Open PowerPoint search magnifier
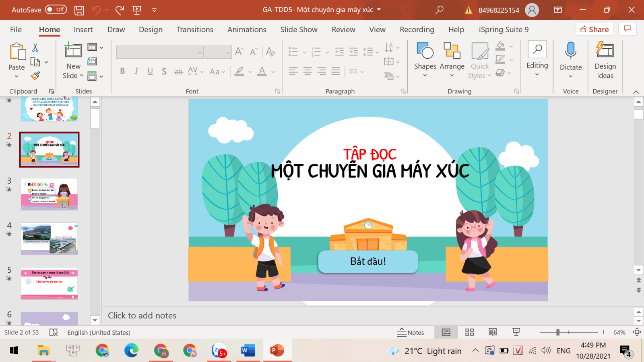 [440, 10]
